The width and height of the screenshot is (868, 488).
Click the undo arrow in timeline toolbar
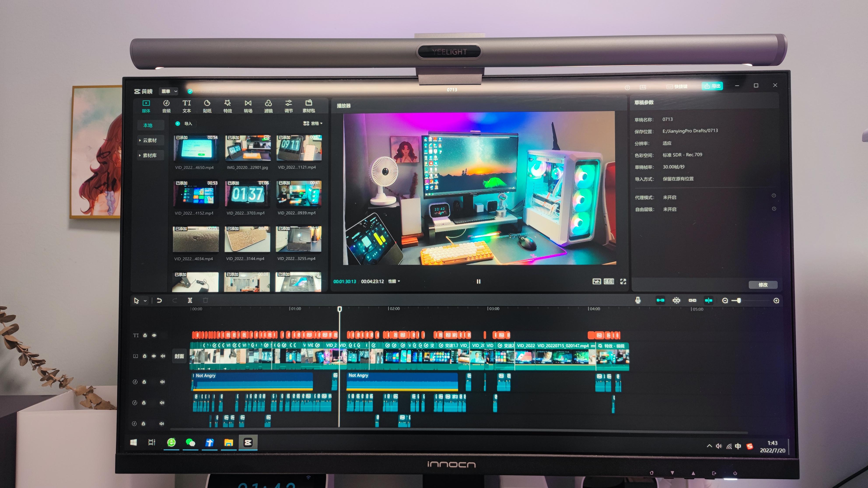(x=159, y=300)
